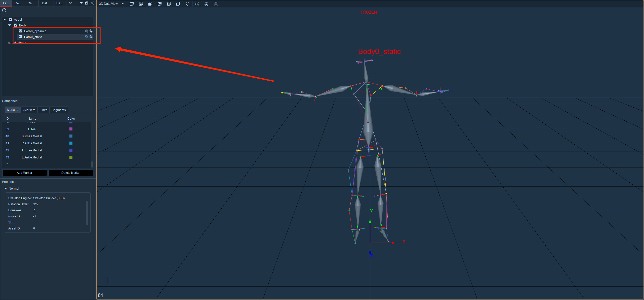Screen dimensions: 644x300
Task: Uncheck the Body0_static checkbox
Action: point(21,37)
